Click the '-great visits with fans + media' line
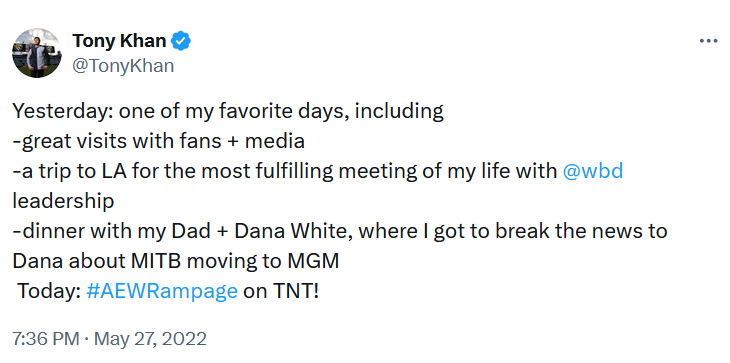 click(x=158, y=141)
